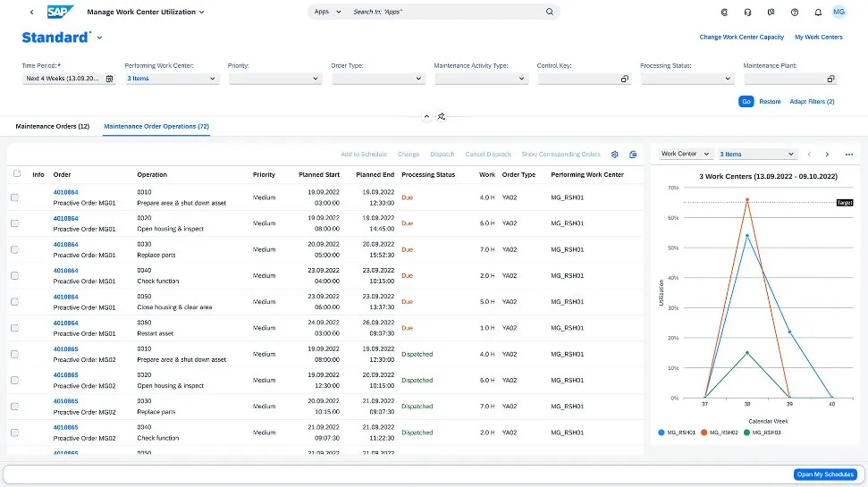Go back using the back arrow
Screen dimensions: 868x487
click(32, 13)
